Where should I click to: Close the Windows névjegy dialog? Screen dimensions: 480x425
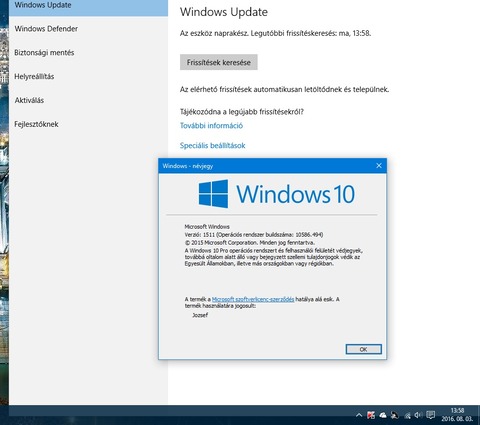coord(379,166)
